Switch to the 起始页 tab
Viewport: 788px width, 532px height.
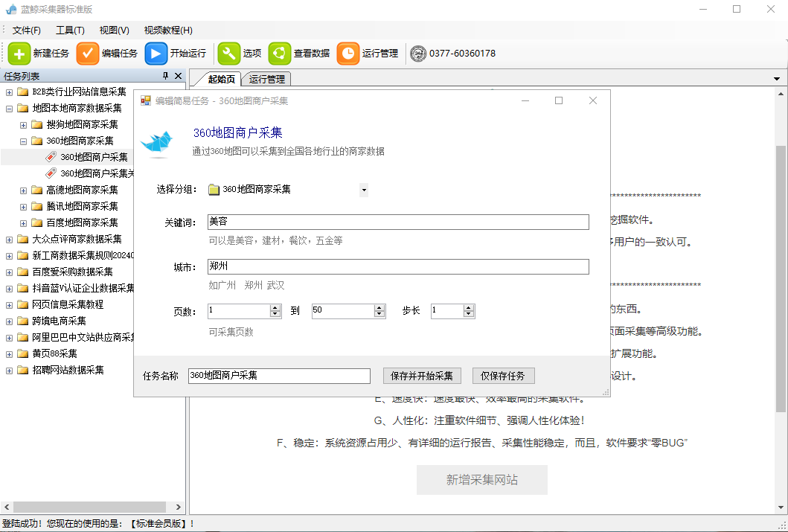[220, 79]
